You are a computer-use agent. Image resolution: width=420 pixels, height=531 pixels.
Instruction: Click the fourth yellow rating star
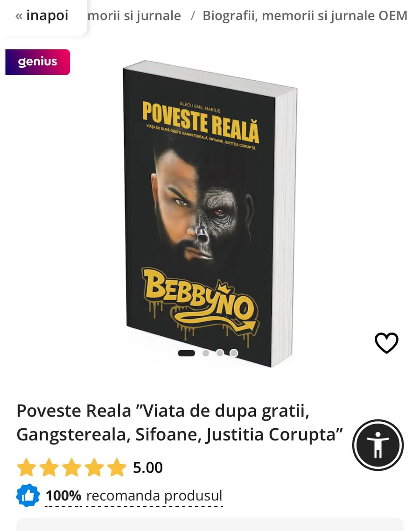94,467
